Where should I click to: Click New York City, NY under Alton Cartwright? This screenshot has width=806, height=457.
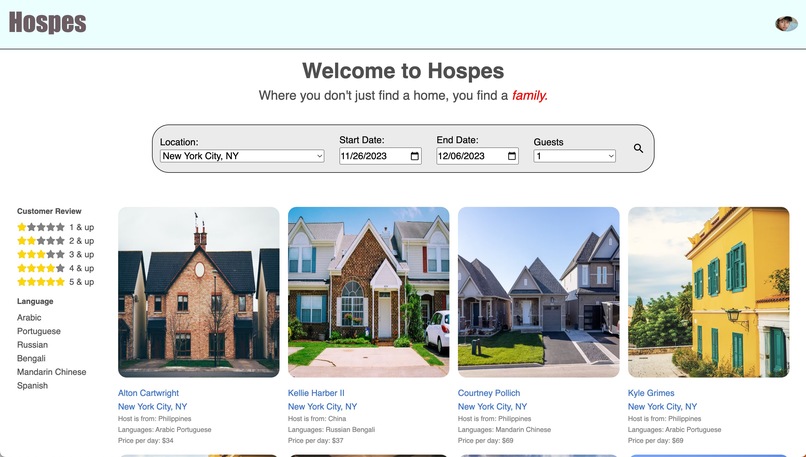click(153, 406)
